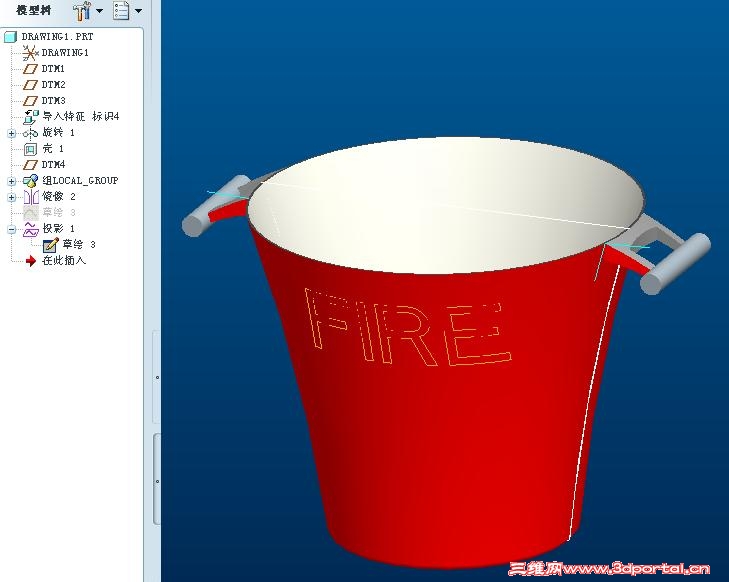This screenshot has width=729, height=582.
Task: Select the 投影 1 label
Action: (x=59, y=228)
